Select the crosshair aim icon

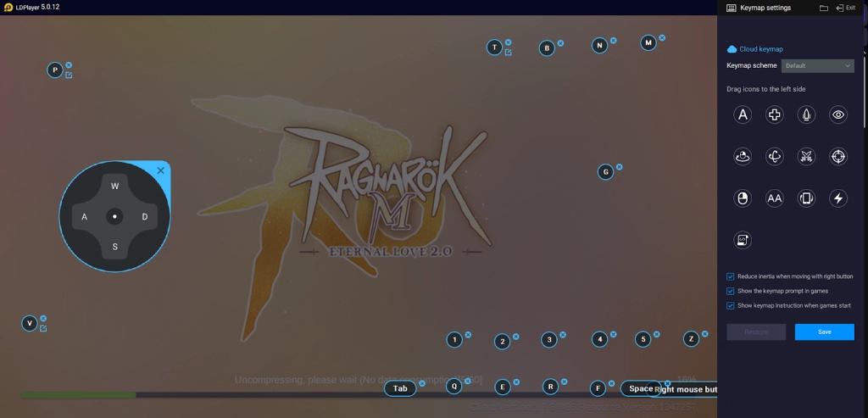837,156
